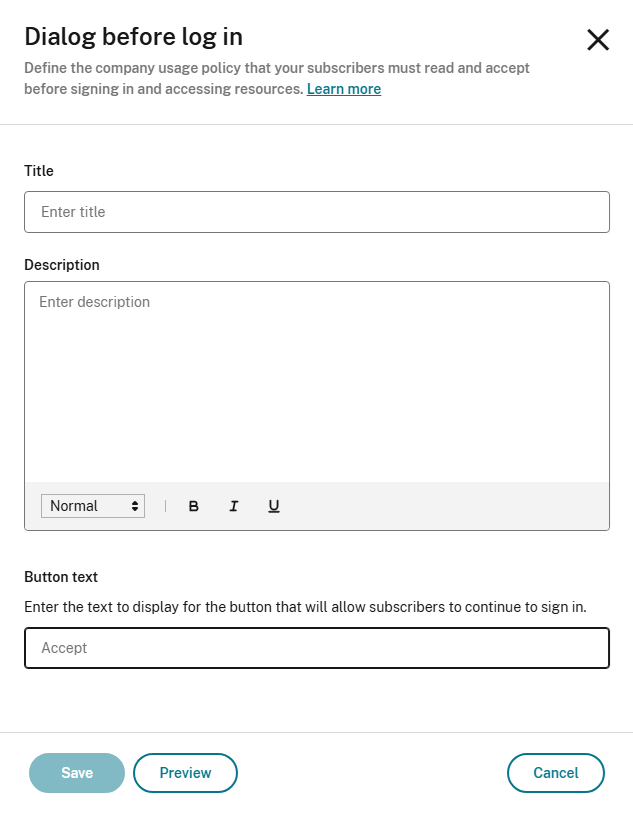Click inside the Enter description text area

(316, 380)
